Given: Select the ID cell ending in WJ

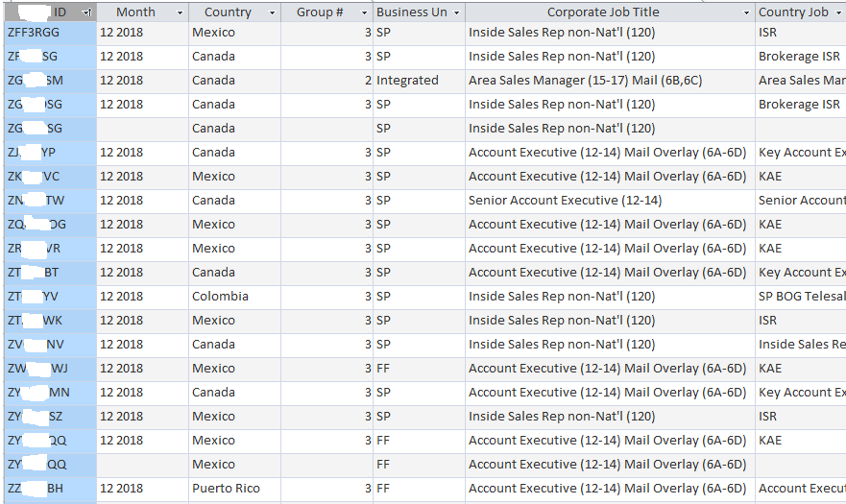Looking at the screenshot, I should (50, 369).
